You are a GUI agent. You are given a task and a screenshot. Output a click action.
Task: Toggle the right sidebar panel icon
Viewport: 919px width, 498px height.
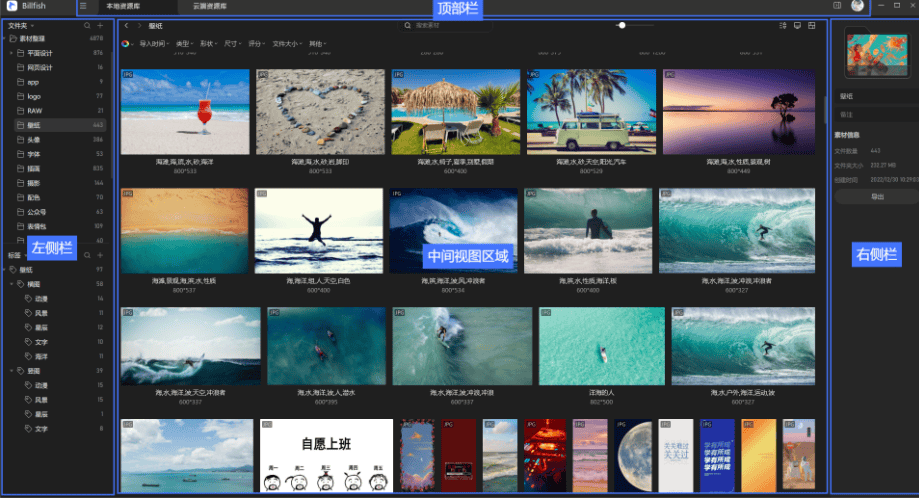pyautogui.click(x=837, y=6)
